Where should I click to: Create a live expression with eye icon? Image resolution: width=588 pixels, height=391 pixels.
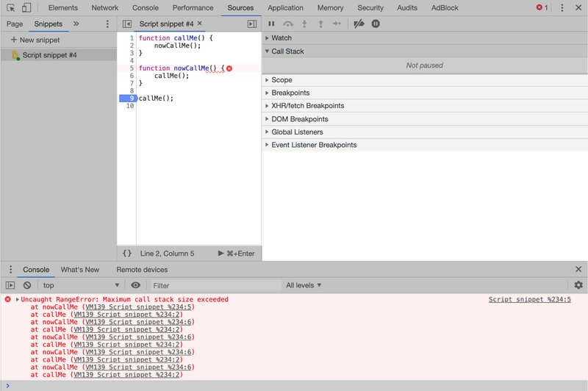pos(135,285)
